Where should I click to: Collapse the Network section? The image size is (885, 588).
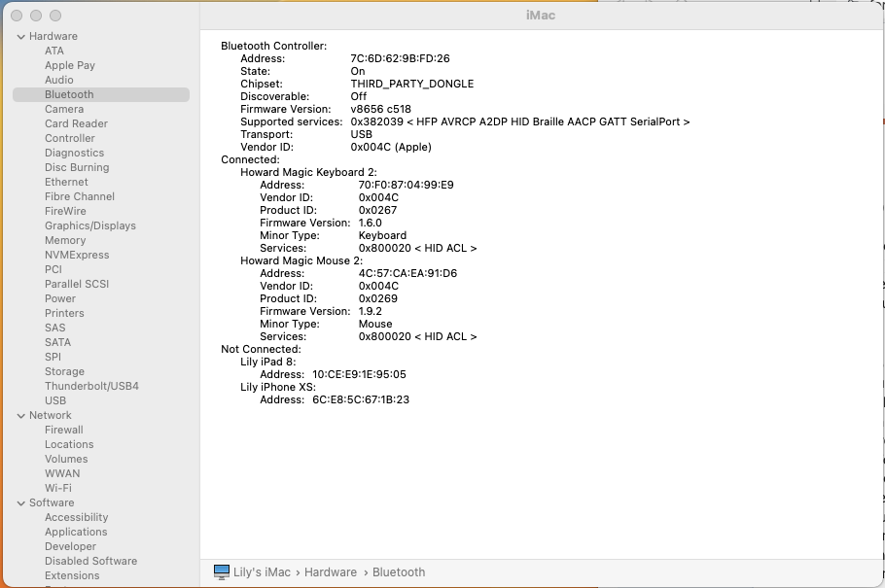point(21,415)
